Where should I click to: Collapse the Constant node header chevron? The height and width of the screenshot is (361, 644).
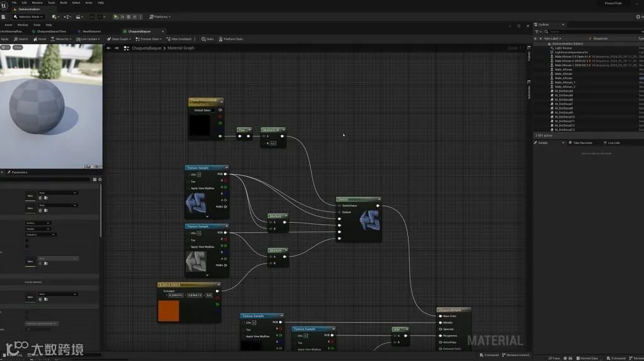click(218, 284)
